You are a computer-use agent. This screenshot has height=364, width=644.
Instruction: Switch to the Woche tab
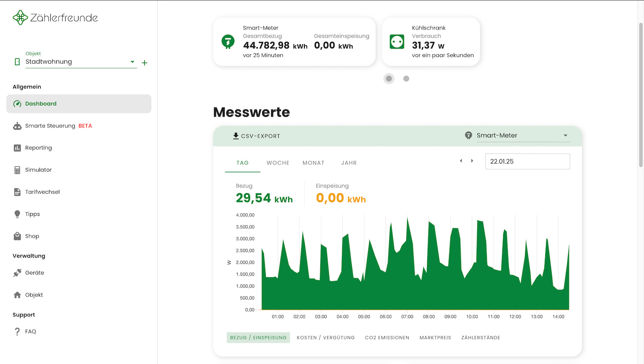pos(278,163)
